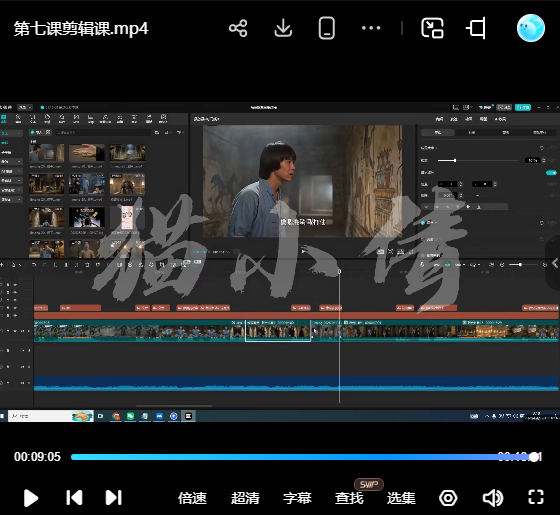Open the 查找 search feature

tap(349, 498)
